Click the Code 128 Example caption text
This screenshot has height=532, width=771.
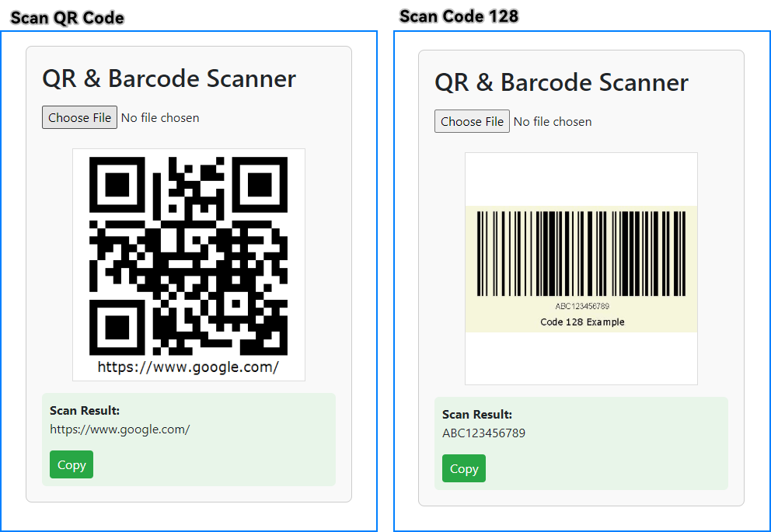point(581,322)
